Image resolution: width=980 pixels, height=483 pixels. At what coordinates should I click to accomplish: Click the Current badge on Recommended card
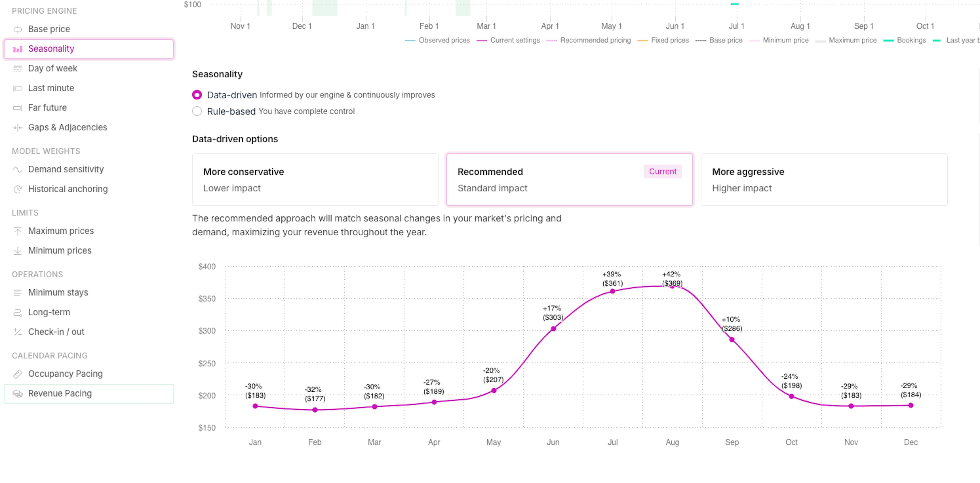pos(662,171)
